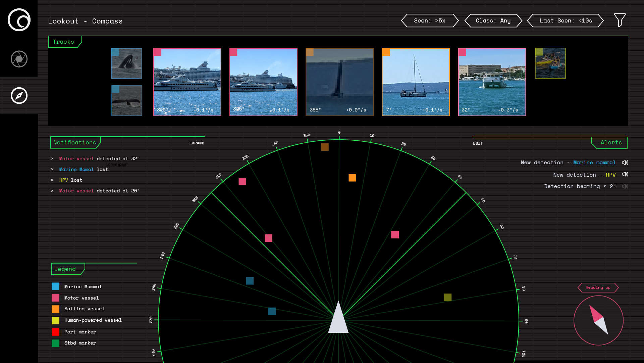Screen dimensions: 644x363
Task: Click the circular Lookout logo icon
Action: 19,20
